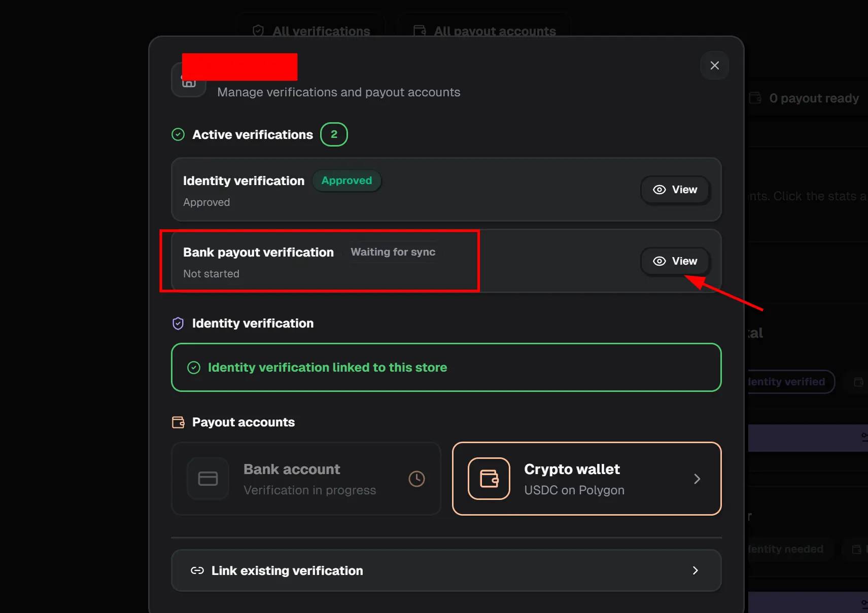View the Identity verification details

(675, 190)
